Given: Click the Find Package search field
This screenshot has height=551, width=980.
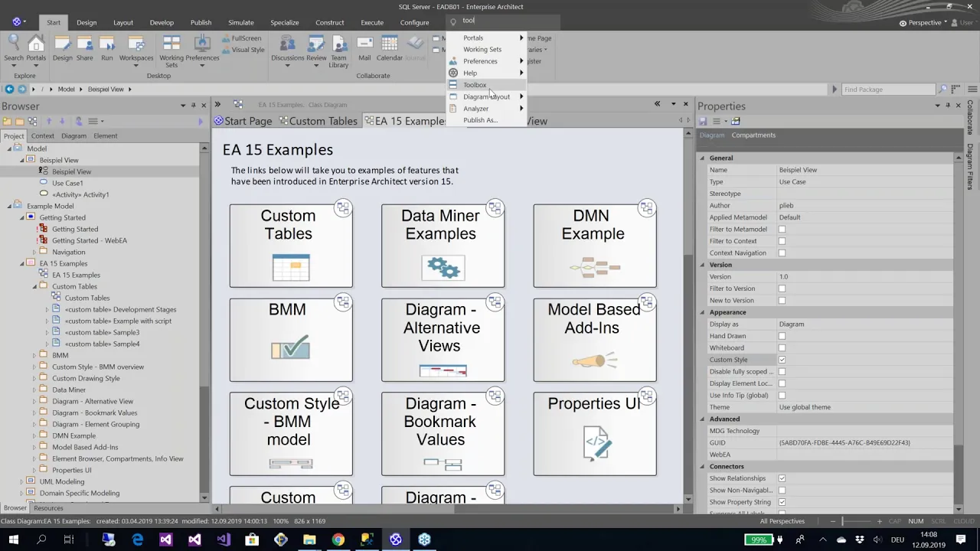Looking at the screenshot, I should pyautogui.click(x=888, y=90).
